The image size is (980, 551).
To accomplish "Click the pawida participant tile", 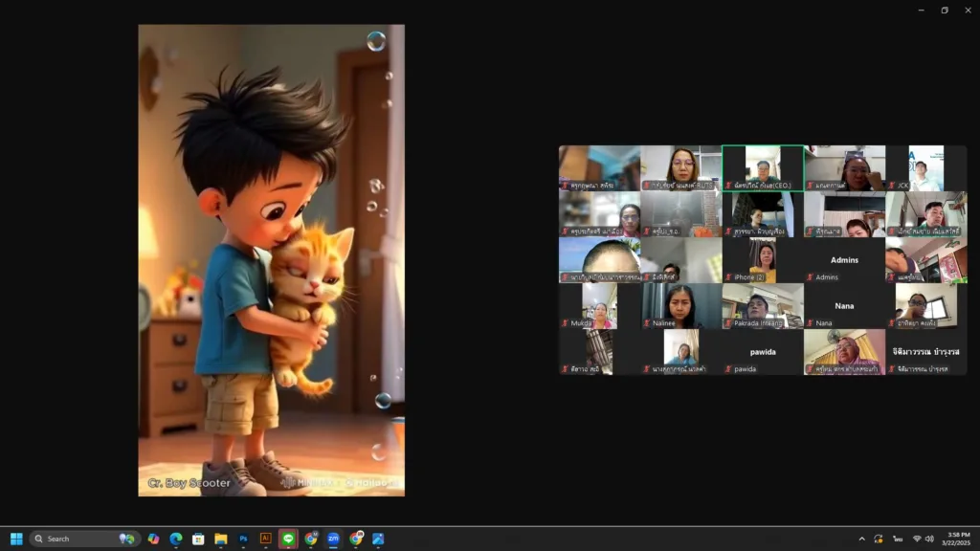I will (x=762, y=352).
